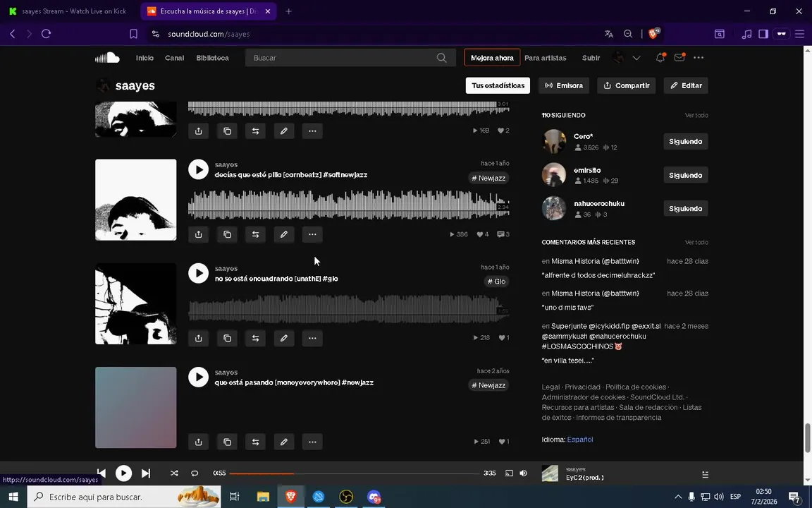Image resolution: width=812 pixels, height=508 pixels.
Task: Click the SoundCloud logo
Action: pos(107,58)
